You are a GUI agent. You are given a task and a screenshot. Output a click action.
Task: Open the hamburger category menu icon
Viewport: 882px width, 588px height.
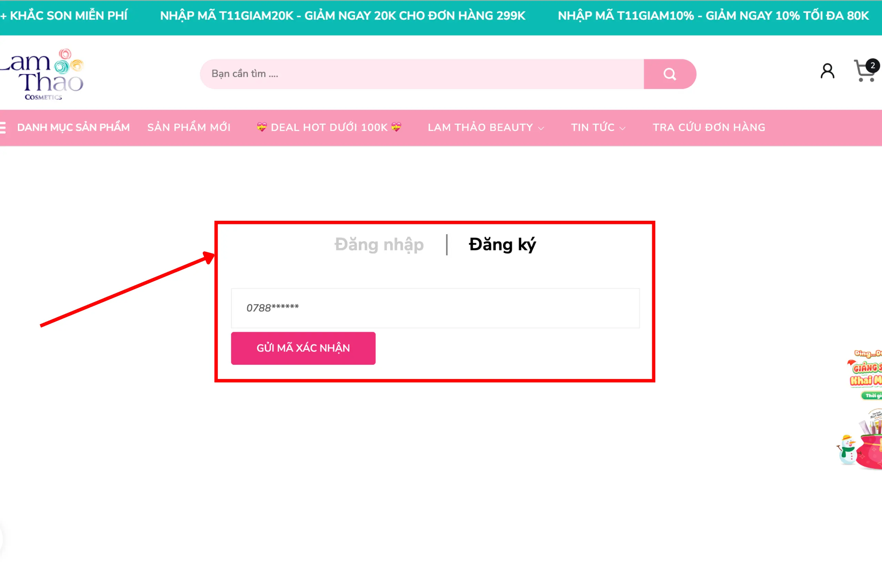coord(3,127)
